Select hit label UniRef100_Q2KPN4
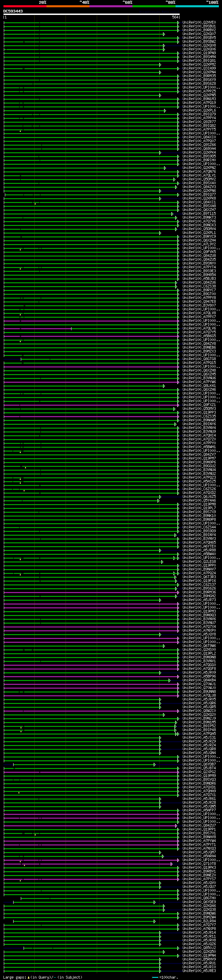222x980 pixels. [x=199, y=72]
